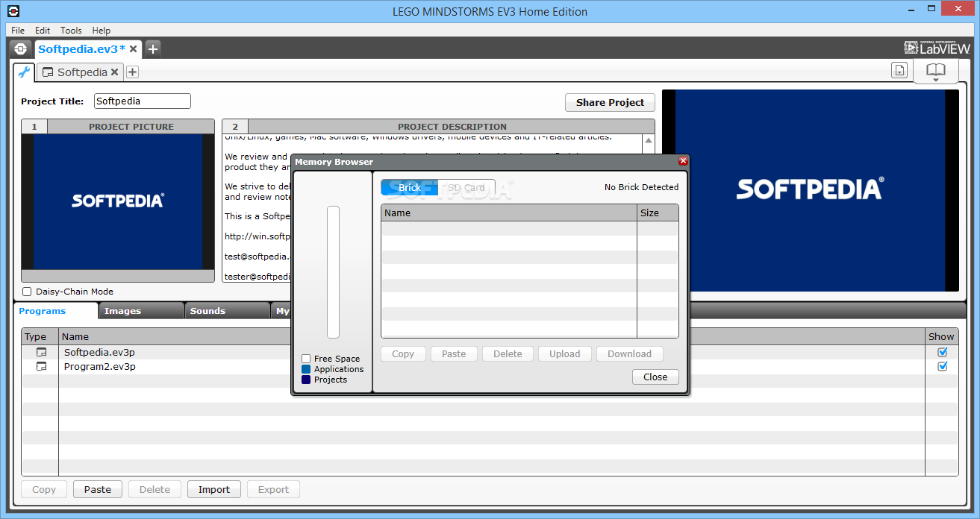Click Export below the programs list

click(273, 490)
